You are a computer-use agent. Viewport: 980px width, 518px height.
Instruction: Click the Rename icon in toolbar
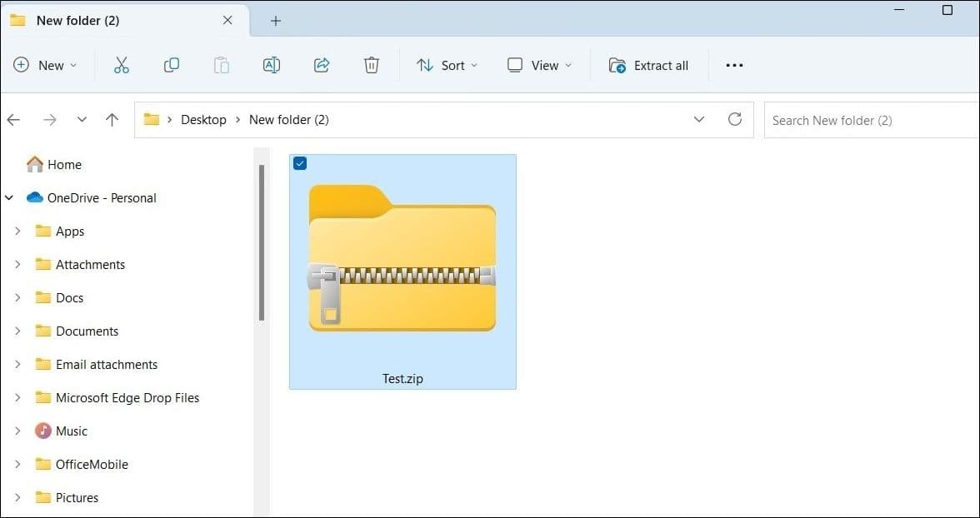(272, 65)
